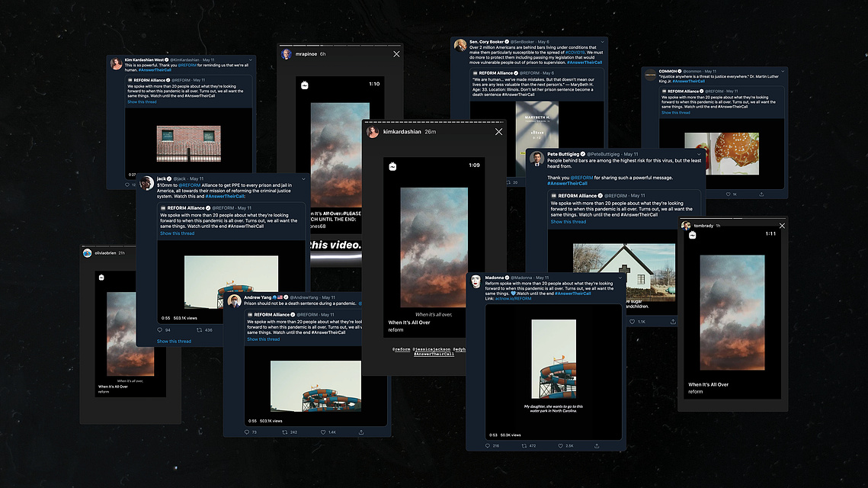This screenshot has height=488, width=868.
Task: Expand options chevron on Pete Buttigieg's tweet
Action: click(x=699, y=154)
